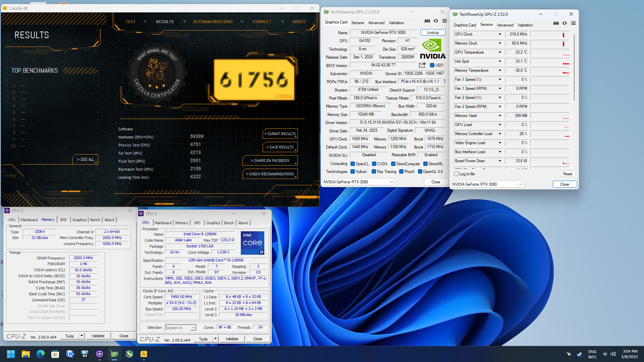
Task: Click the Core Speed 5400.00 MHz field
Action: pyautogui.click(x=182, y=297)
